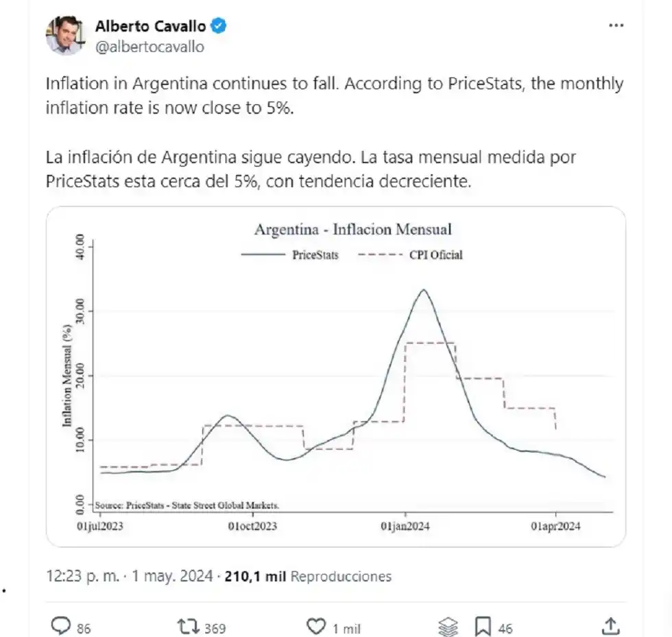
Task: Open Alberto Cavallo's profile picture
Action: (x=64, y=35)
